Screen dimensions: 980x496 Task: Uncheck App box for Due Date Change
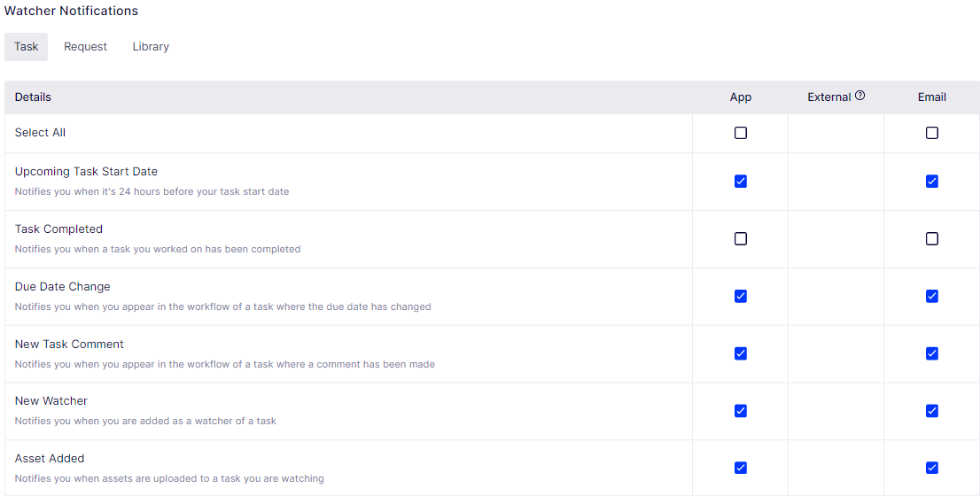(x=741, y=296)
